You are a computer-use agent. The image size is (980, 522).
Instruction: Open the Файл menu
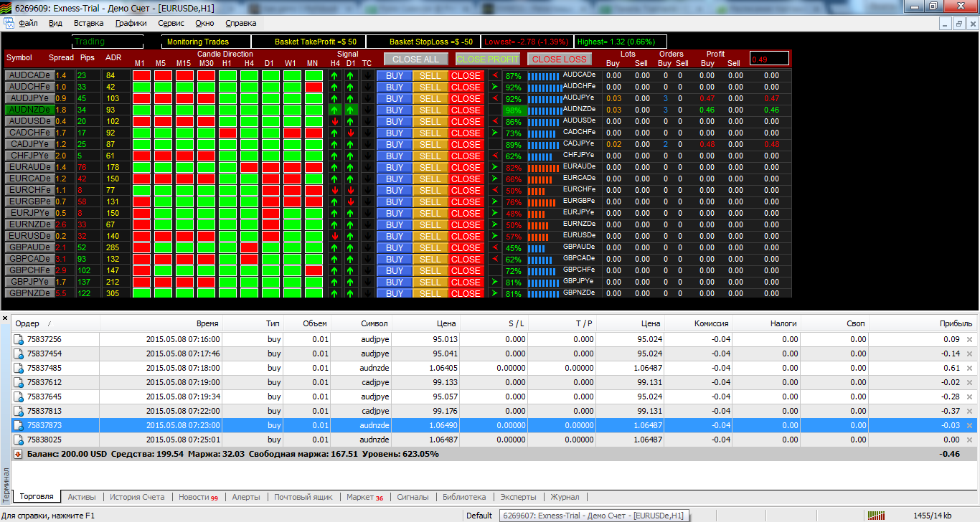point(29,23)
